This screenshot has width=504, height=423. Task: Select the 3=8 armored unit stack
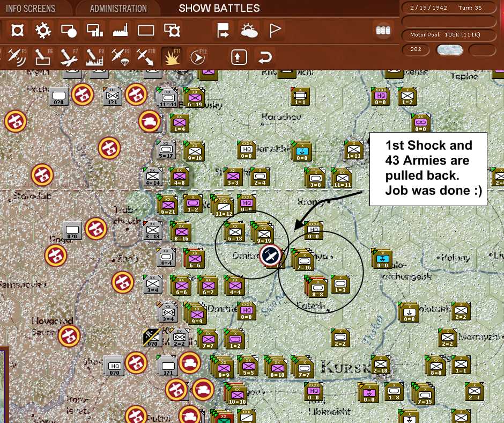[315, 178]
